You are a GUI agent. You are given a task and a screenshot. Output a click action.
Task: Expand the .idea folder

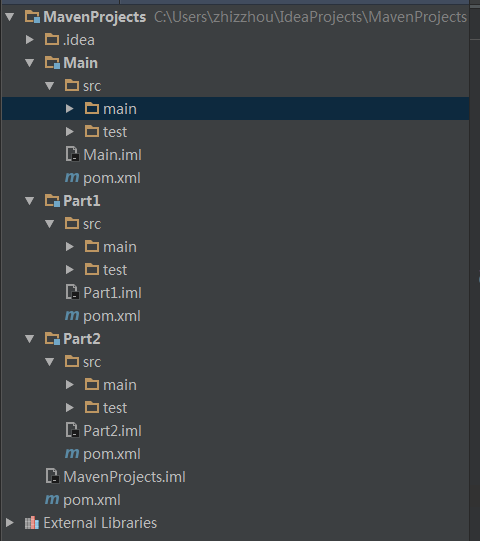pyautogui.click(x=30, y=40)
